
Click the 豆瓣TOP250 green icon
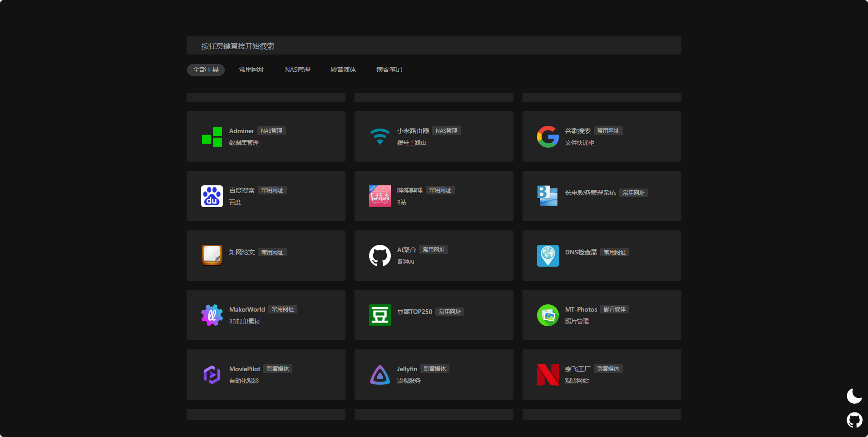pyautogui.click(x=380, y=315)
